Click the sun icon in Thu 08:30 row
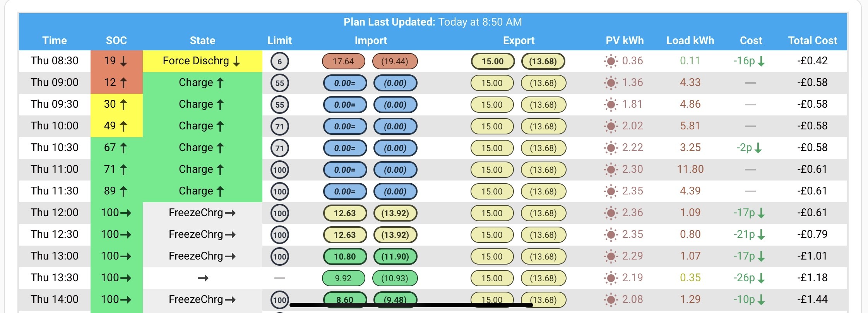Viewport: 868px width, 313px height. tap(611, 61)
